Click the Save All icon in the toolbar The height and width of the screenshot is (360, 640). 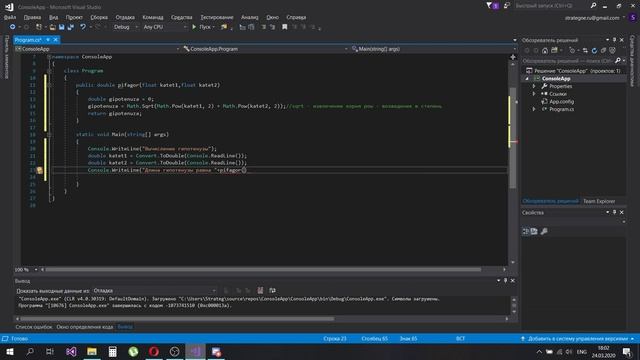point(71,27)
